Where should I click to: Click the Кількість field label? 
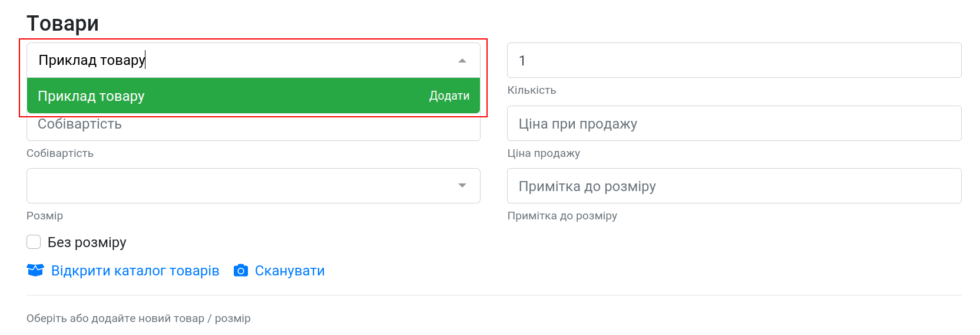click(x=532, y=90)
